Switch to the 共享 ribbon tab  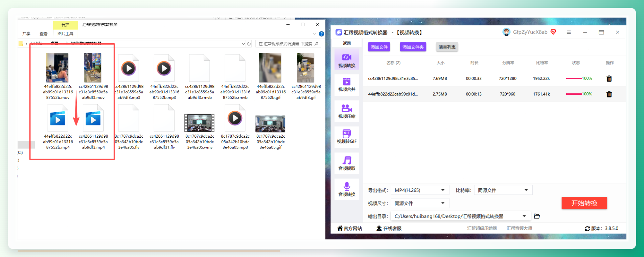pos(26,34)
